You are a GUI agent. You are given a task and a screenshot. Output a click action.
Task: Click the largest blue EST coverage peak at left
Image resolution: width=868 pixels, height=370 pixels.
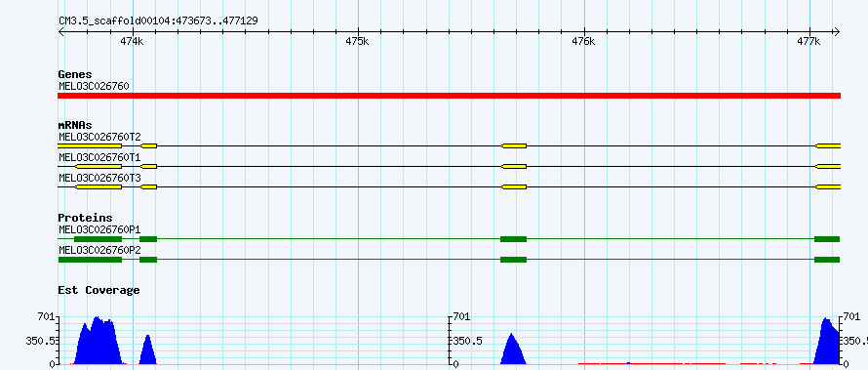tap(98, 340)
